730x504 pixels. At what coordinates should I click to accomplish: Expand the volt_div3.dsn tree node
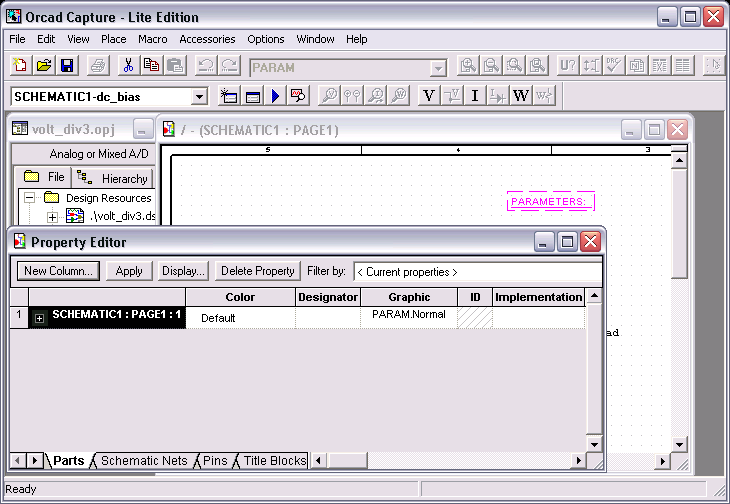[52, 217]
